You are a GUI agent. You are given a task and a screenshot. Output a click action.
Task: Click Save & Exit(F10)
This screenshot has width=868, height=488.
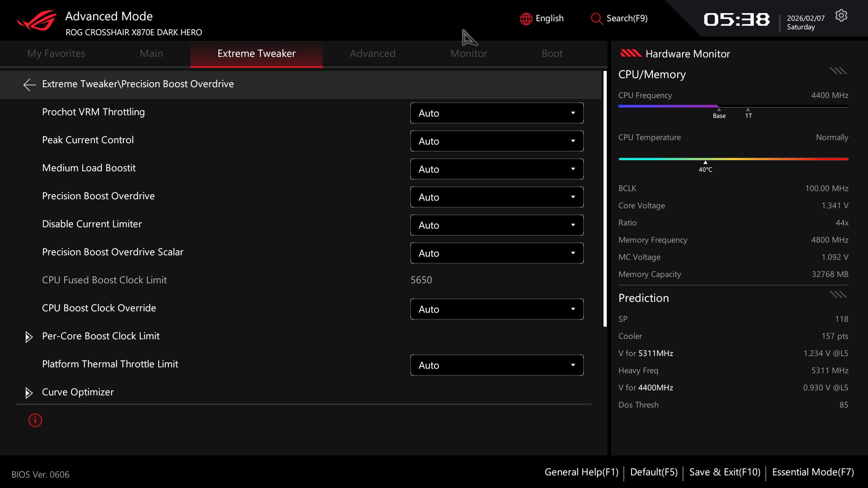click(724, 472)
